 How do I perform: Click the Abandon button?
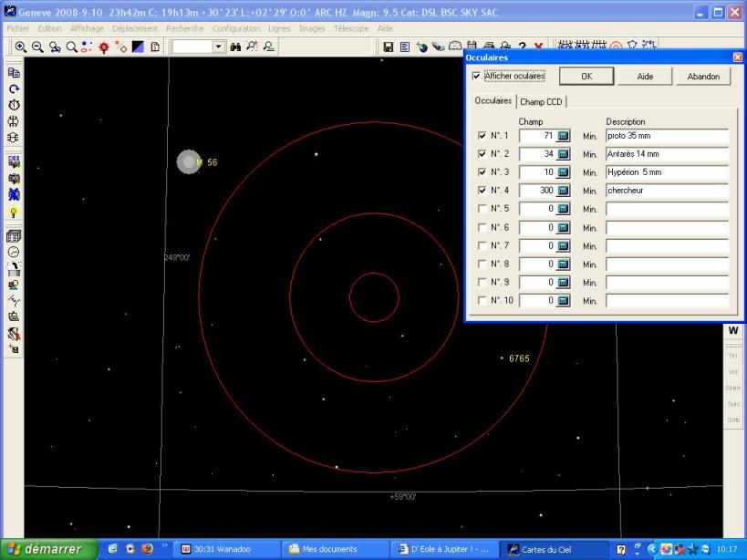(x=703, y=78)
